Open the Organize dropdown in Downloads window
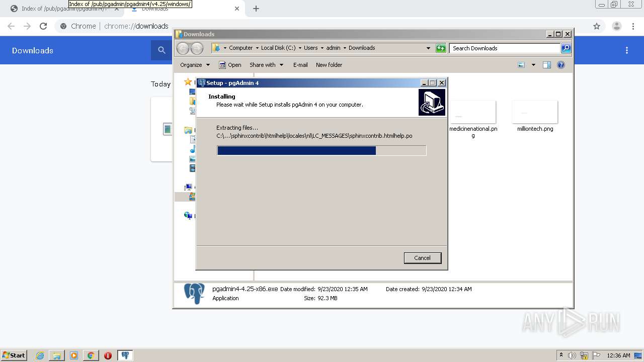This screenshot has height=362, width=644. [195, 65]
